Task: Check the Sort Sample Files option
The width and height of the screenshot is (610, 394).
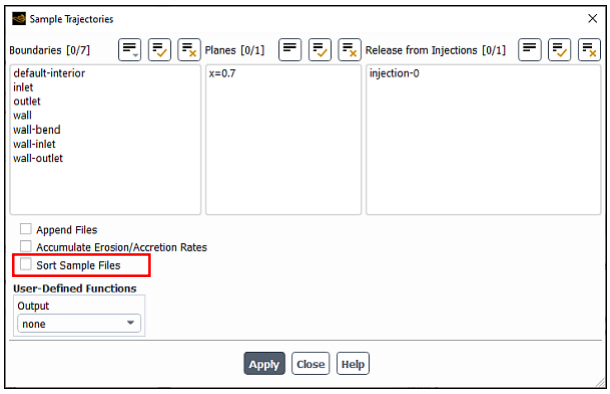Action: tap(26, 264)
